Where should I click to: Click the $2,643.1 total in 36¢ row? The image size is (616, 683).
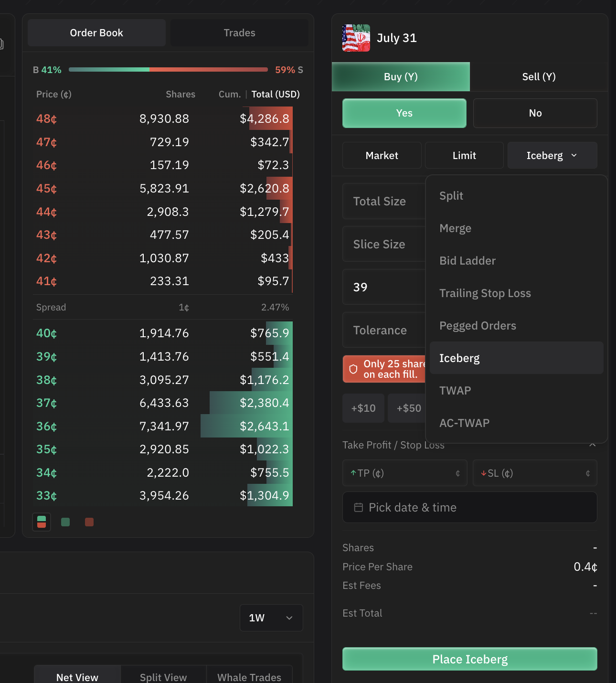[265, 426]
